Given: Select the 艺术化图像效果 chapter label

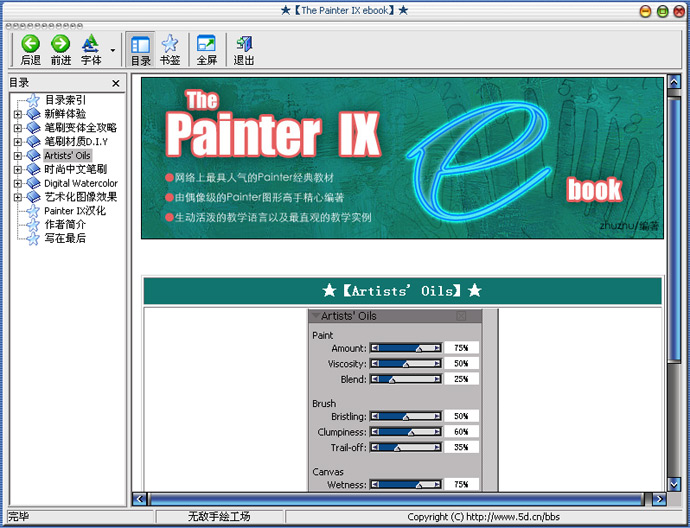Looking at the screenshot, I should (81, 197).
